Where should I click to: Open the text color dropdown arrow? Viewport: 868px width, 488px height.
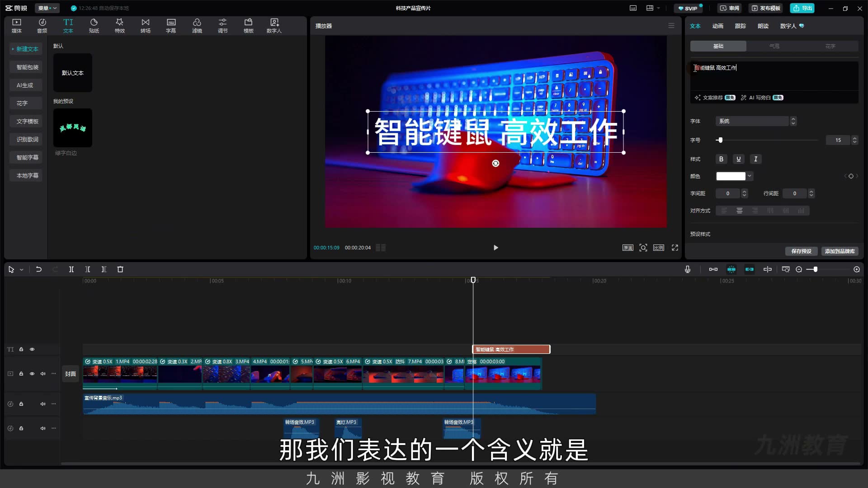click(x=750, y=176)
